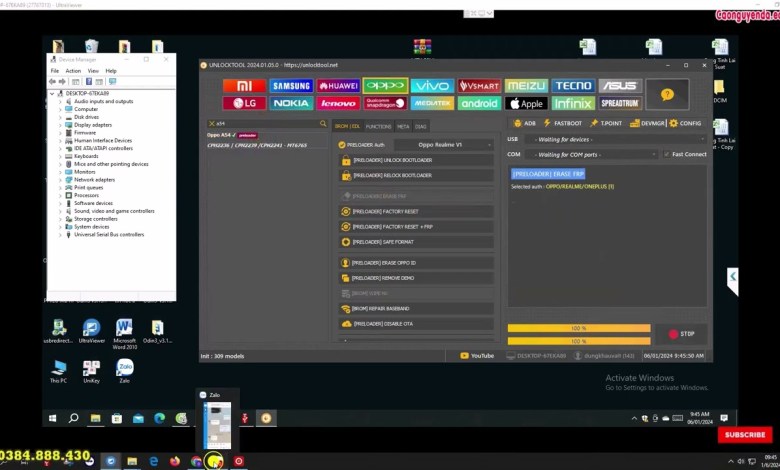
Task: Select the Qualcomm Snapdragon icon
Action: [386, 103]
